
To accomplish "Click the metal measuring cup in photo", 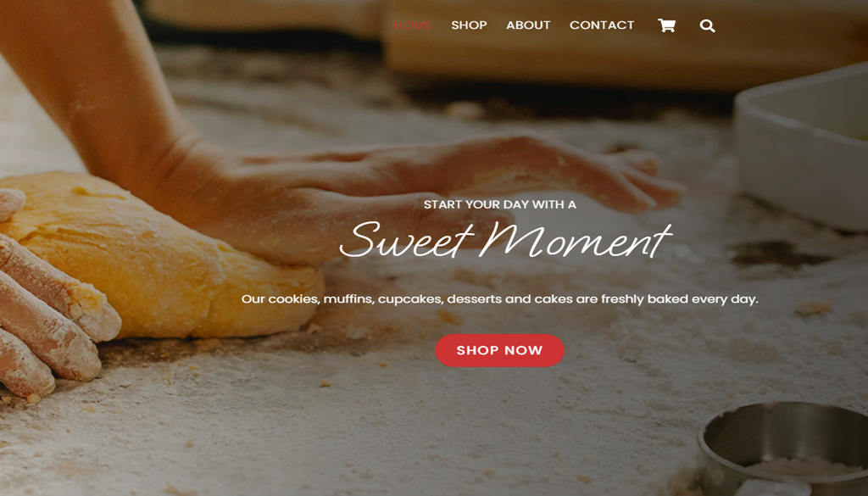I will point(782,449).
